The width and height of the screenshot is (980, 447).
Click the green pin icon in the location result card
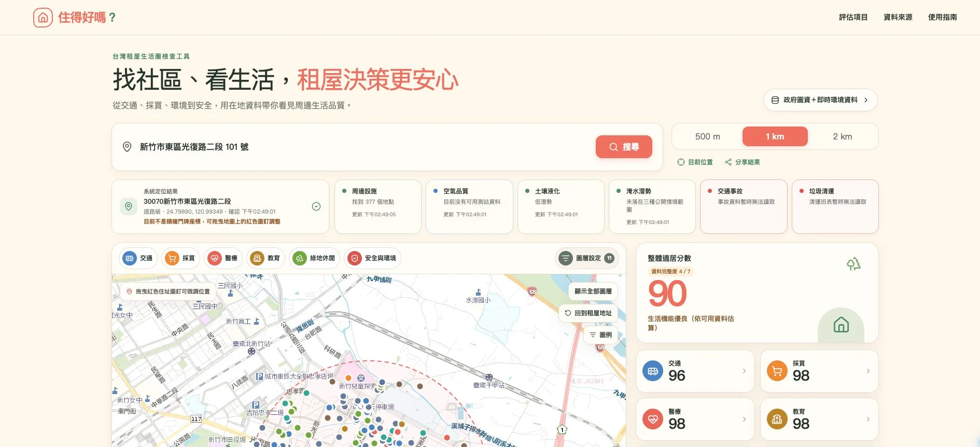(x=129, y=206)
